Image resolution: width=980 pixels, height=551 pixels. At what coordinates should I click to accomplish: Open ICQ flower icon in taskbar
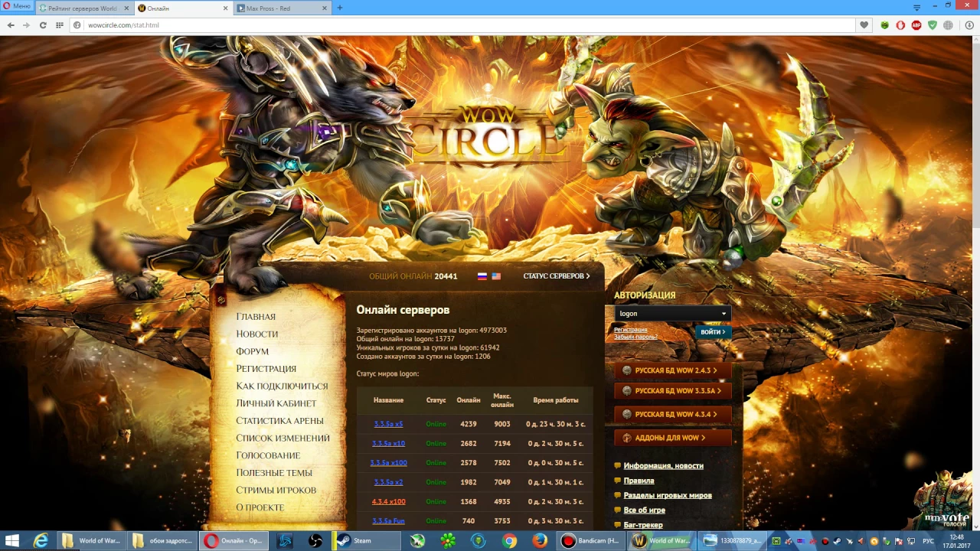[x=448, y=541]
